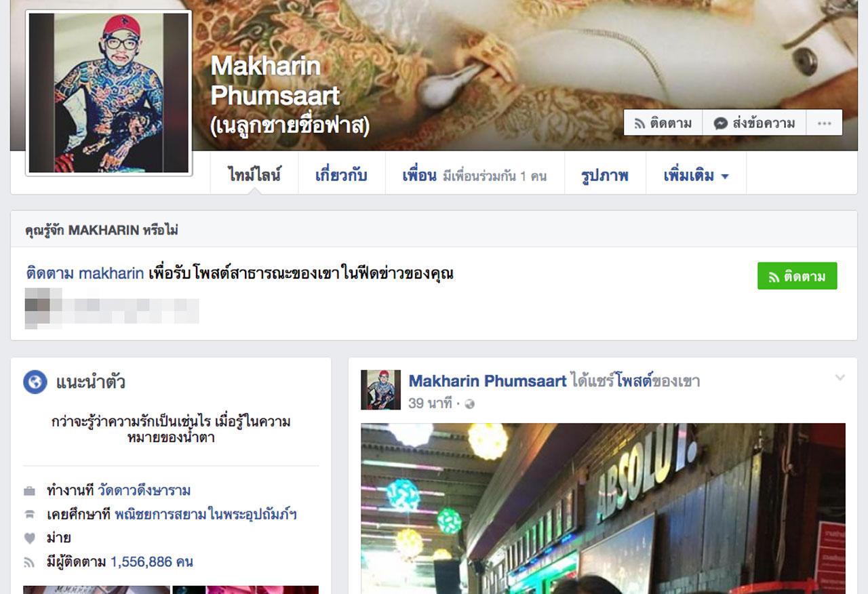Image resolution: width=868 pixels, height=594 pixels.
Task: Open the วัดดาวดึงษาราม workplace link
Action: pyautogui.click(x=144, y=490)
